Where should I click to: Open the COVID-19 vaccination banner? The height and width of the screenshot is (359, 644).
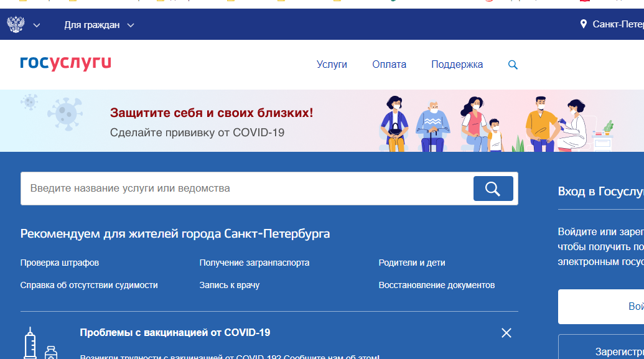tap(322, 121)
